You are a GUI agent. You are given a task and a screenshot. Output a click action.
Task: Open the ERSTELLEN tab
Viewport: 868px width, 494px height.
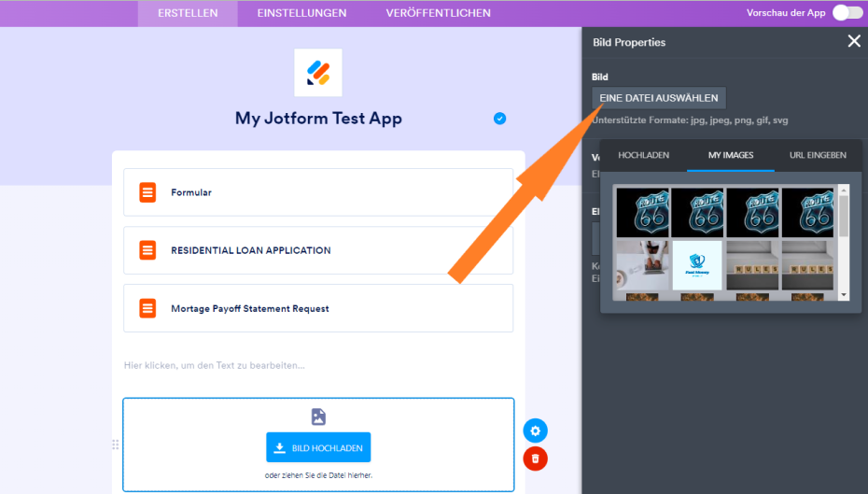tap(188, 13)
